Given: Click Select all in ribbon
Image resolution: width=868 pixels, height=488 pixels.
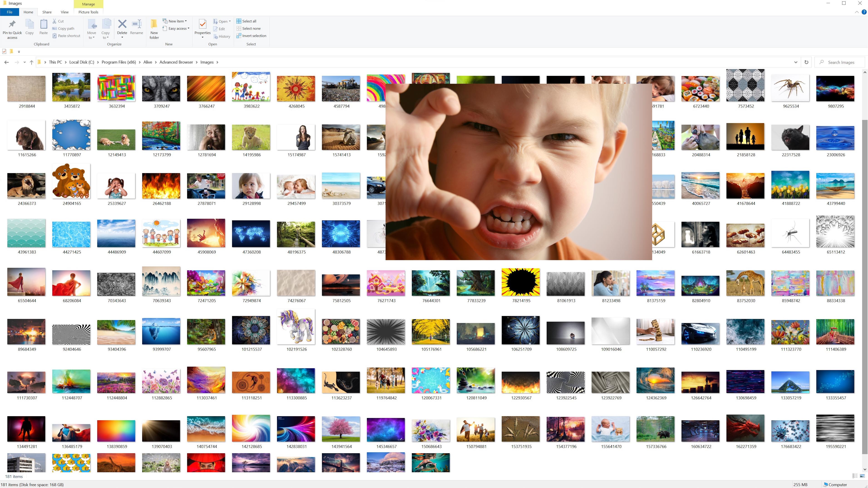Looking at the screenshot, I should [249, 21].
